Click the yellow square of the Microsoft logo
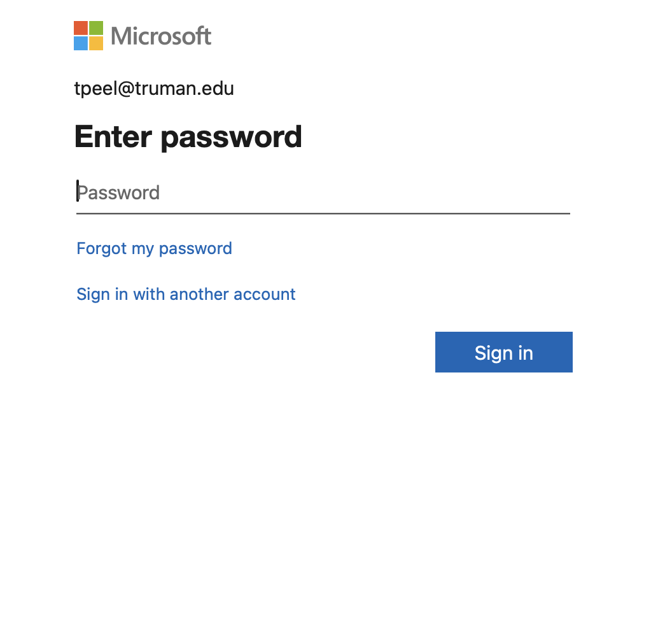The height and width of the screenshot is (624, 672). click(x=96, y=43)
